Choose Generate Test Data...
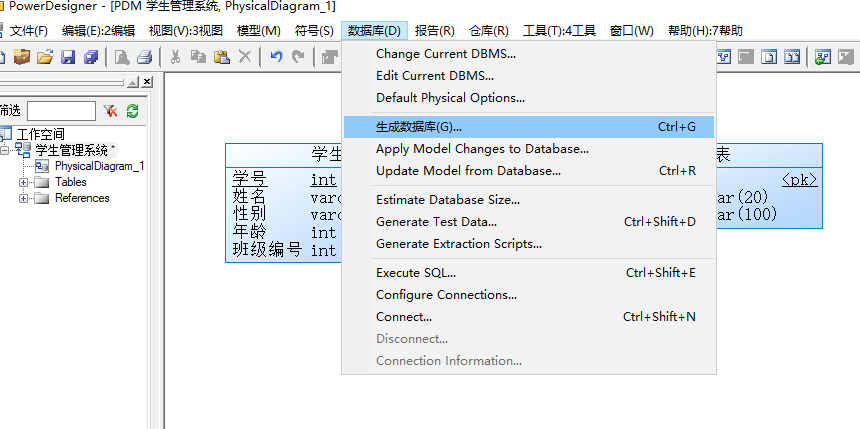Image resolution: width=860 pixels, height=429 pixels. click(x=529, y=222)
